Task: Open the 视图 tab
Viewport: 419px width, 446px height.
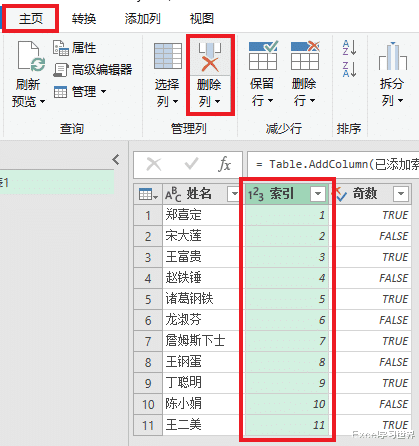Action: [x=201, y=19]
